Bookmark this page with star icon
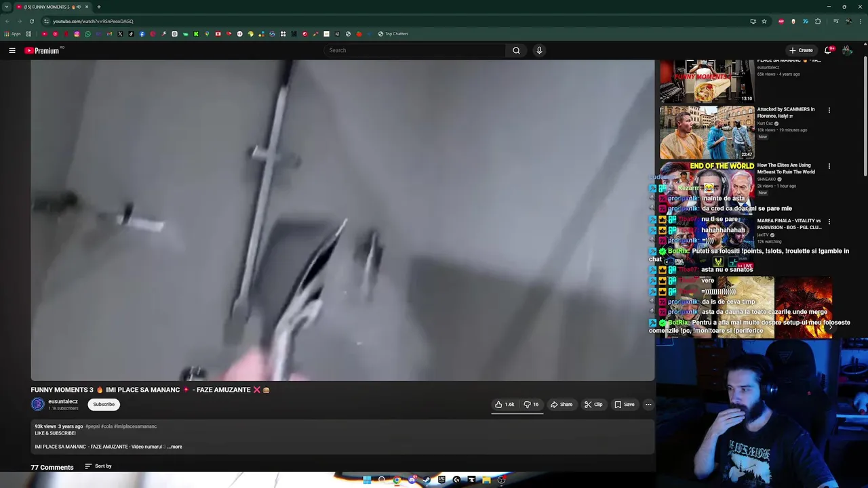The height and width of the screenshot is (488, 868). (x=764, y=21)
